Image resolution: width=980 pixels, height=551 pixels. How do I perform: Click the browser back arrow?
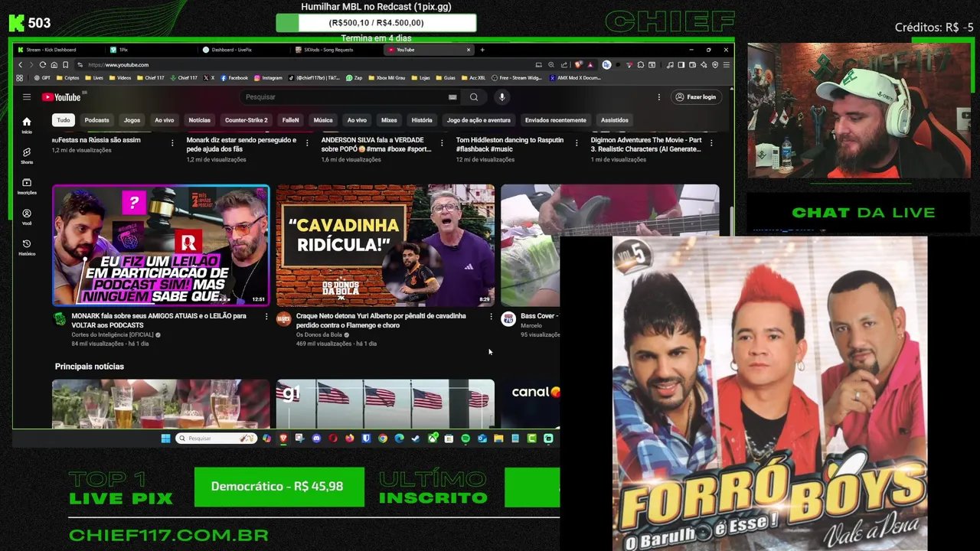click(20, 65)
